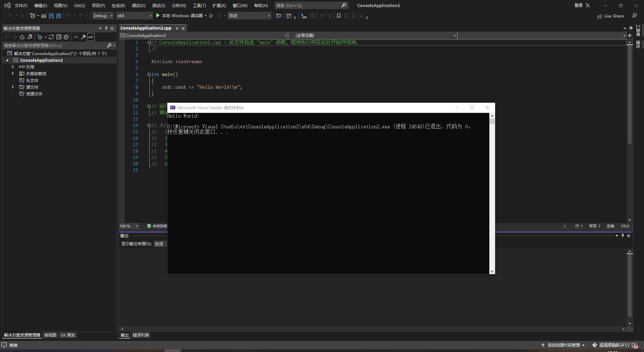Open editor settings gear icon
This screenshot has height=352, width=644.
tap(631, 28)
